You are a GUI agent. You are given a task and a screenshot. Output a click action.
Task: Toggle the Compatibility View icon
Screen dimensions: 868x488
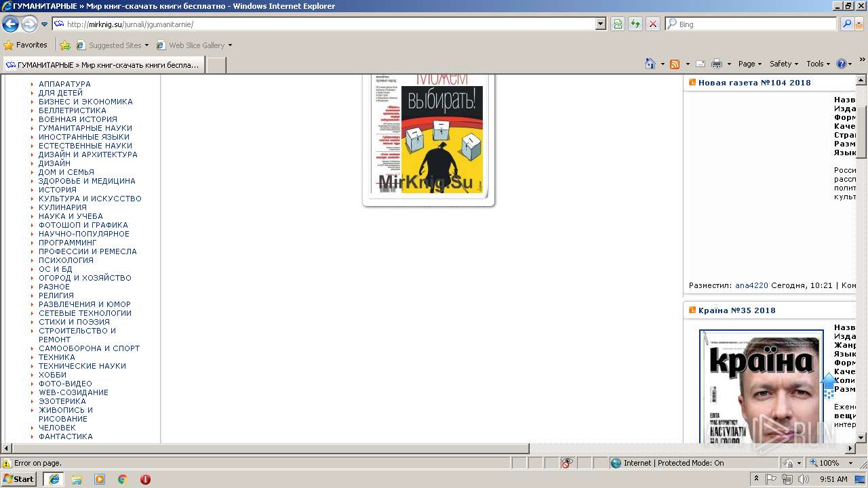(x=618, y=24)
